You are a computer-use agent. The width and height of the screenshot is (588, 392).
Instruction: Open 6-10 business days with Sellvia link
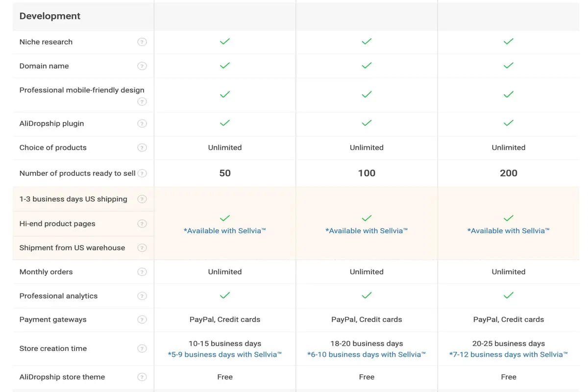tap(367, 354)
